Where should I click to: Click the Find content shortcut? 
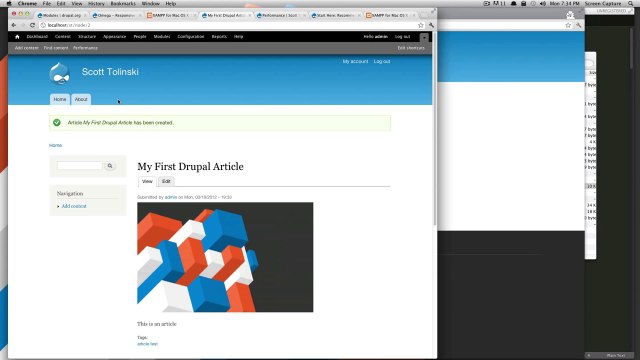[56, 48]
